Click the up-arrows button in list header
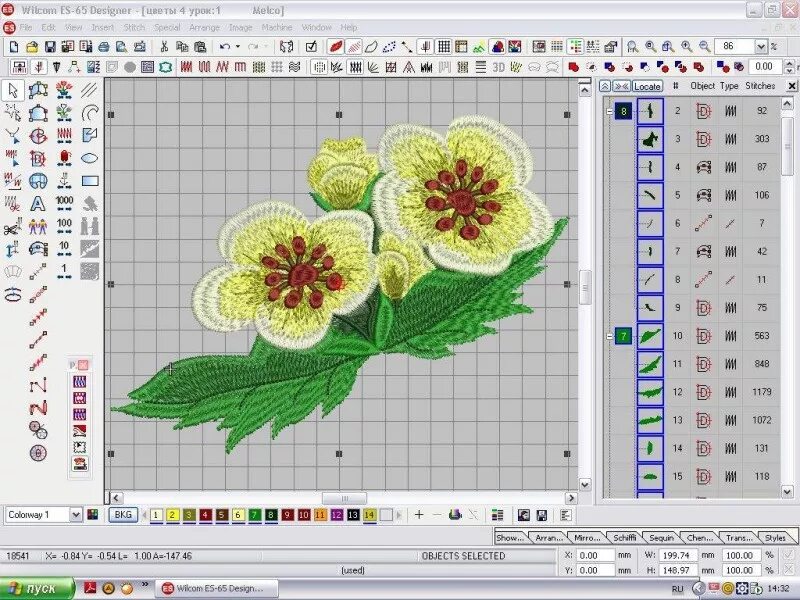This screenshot has width=800, height=600. point(605,86)
